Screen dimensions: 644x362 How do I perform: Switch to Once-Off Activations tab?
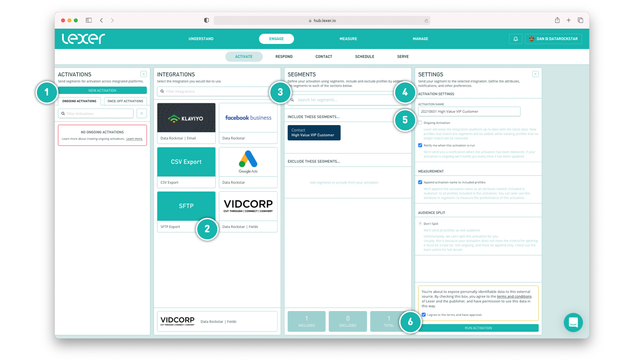click(x=125, y=101)
